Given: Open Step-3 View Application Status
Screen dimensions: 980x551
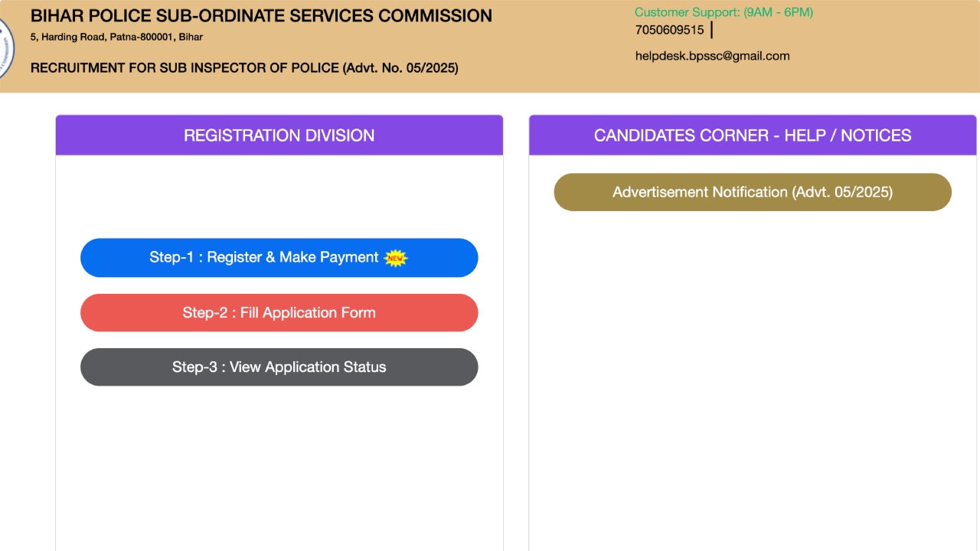Looking at the screenshot, I should tap(279, 367).
